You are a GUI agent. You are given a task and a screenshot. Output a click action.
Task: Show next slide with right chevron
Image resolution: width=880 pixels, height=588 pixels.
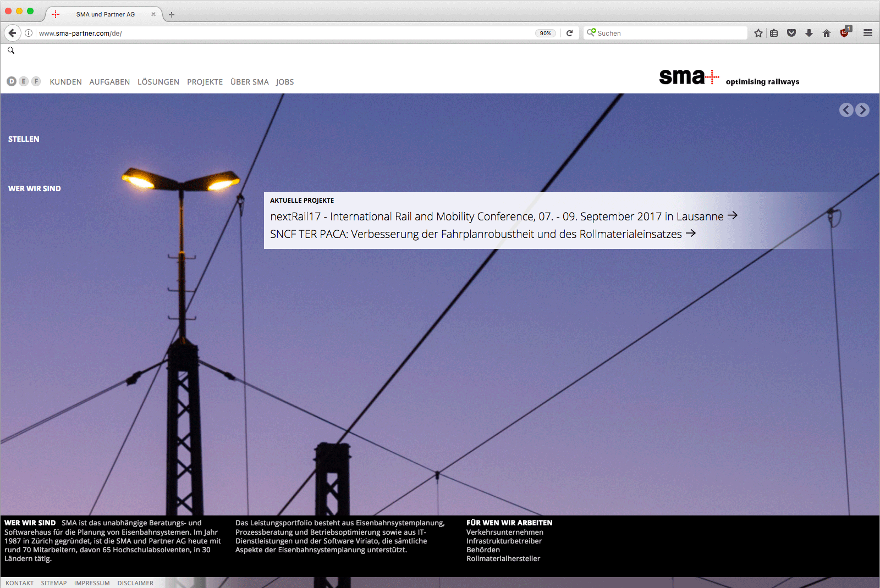[862, 110]
